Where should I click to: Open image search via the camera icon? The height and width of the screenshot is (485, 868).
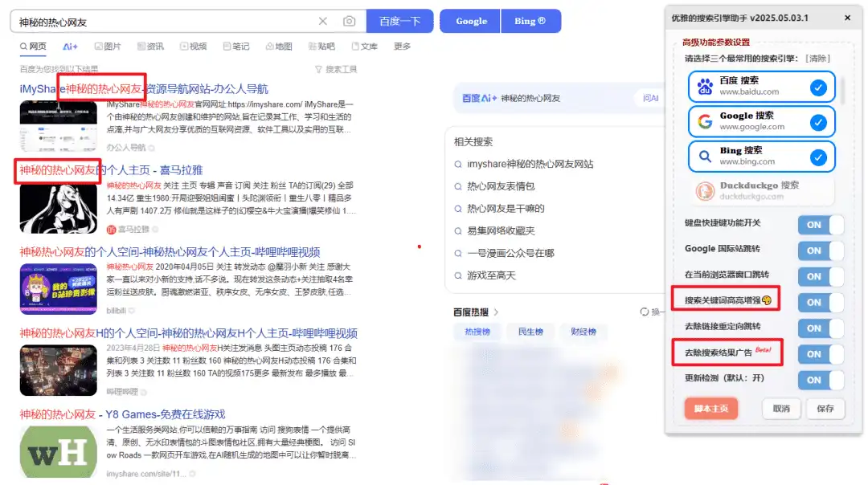349,22
